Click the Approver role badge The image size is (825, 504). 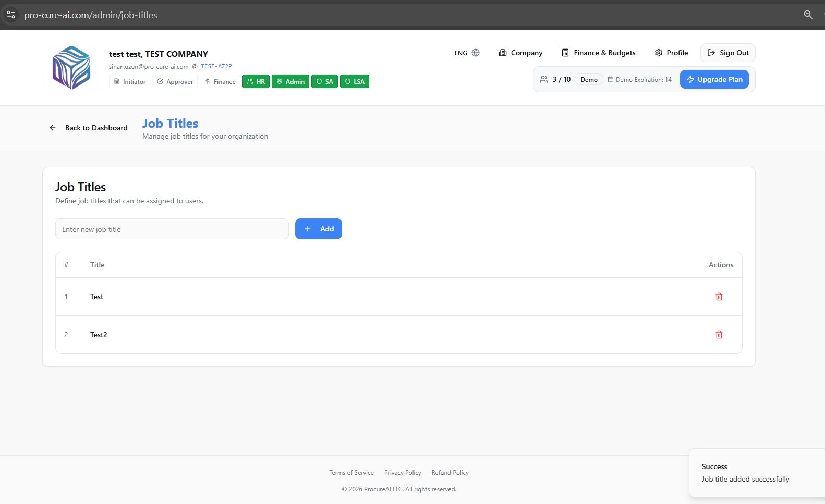[175, 81]
